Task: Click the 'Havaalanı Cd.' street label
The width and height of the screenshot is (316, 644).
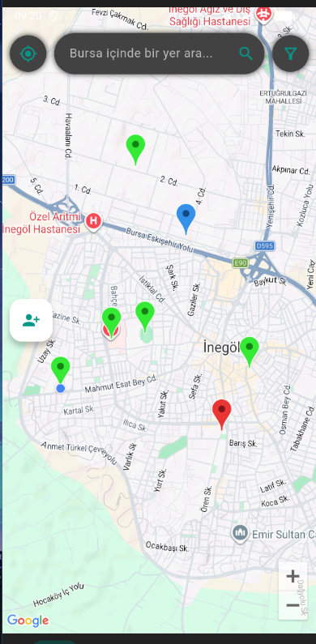Action: [x=68, y=136]
